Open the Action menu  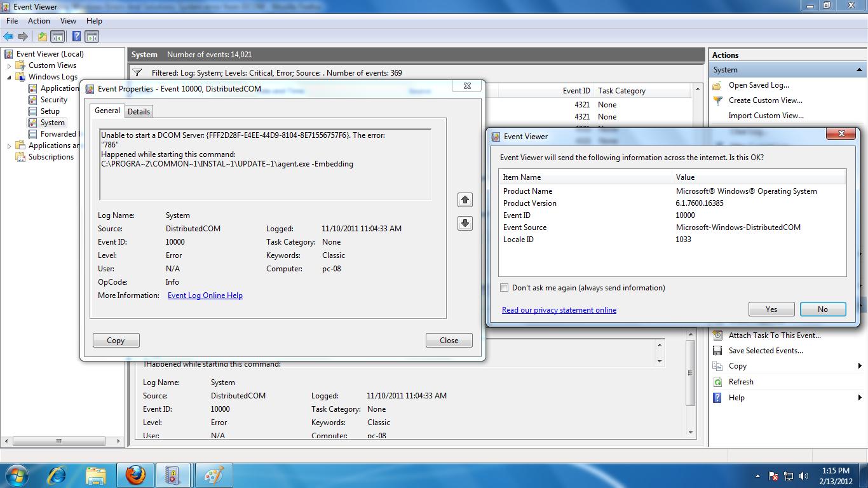click(39, 21)
